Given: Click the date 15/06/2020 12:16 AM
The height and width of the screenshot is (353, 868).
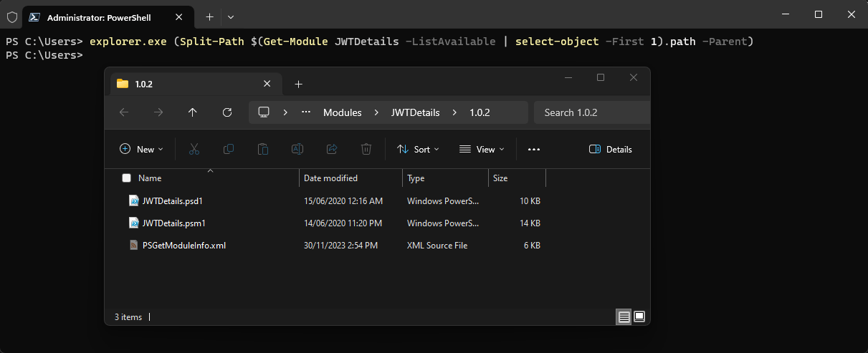Looking at the screenshot, I should 343,201.
